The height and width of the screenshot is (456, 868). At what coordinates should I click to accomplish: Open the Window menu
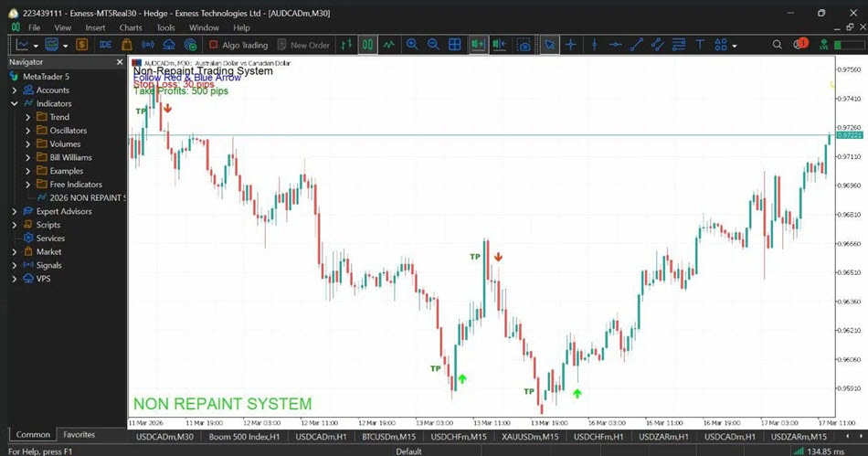point(204,27)
